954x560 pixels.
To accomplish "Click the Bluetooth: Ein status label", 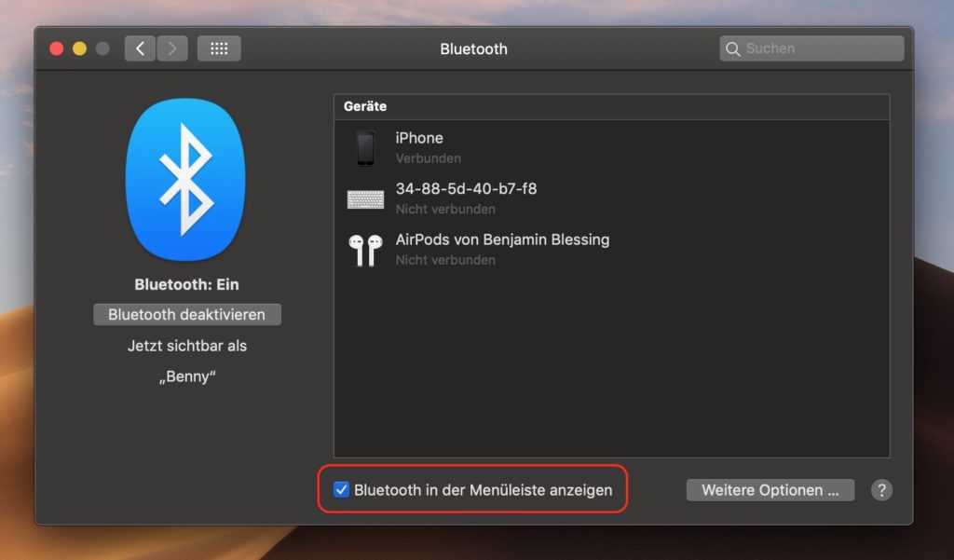I will coord(186,284).
